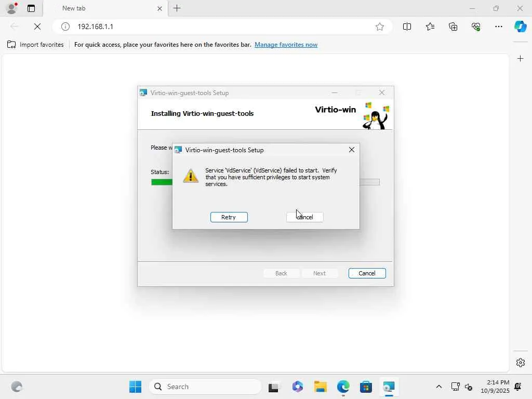
Task: Add a site to the Edge sidebar
Action: (520, 59)
